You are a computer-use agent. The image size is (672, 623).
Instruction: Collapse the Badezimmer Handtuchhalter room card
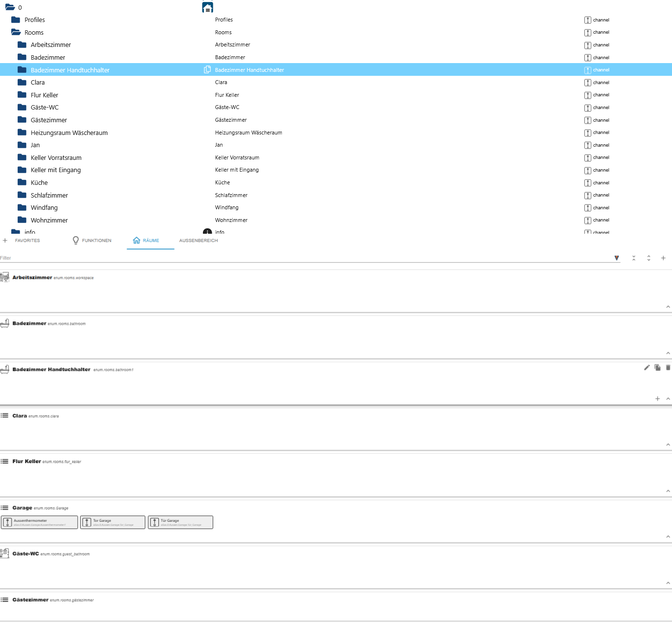pos(668,399)
